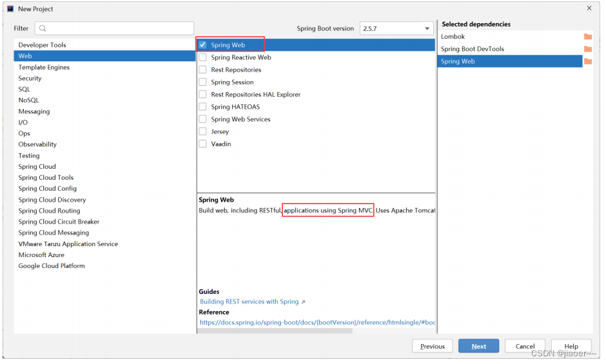Viewport: 606px width, 364px height.
Task: Select Spring Cloud Config category
Action: [104, 189]
